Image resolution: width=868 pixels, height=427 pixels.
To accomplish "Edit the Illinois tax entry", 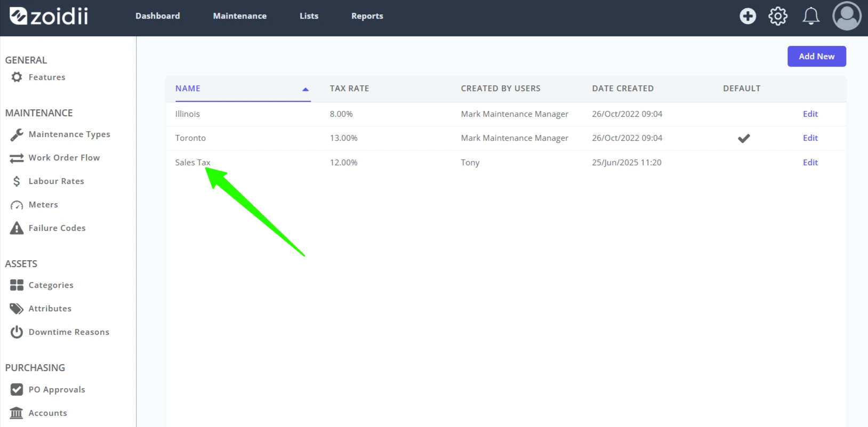I will click(810, 114).
